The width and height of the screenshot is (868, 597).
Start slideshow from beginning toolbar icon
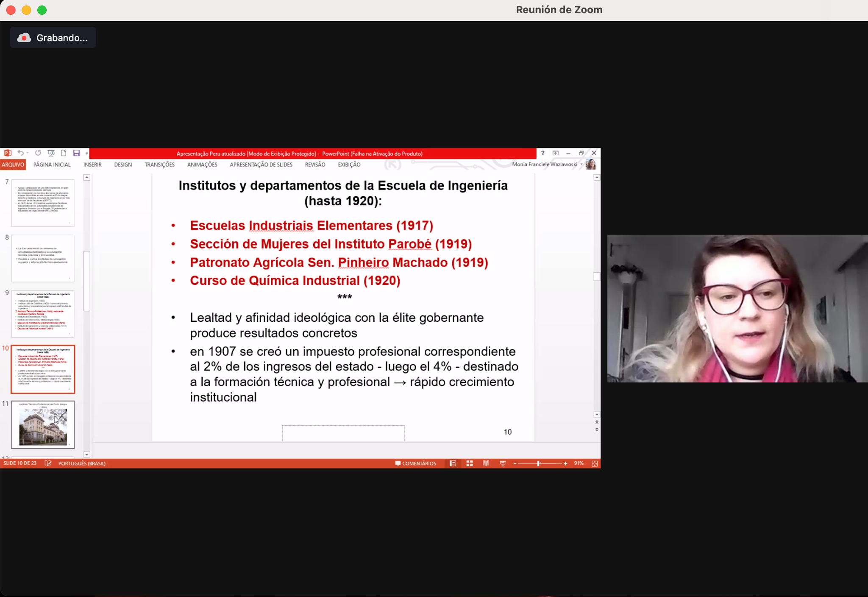point(51,153)
